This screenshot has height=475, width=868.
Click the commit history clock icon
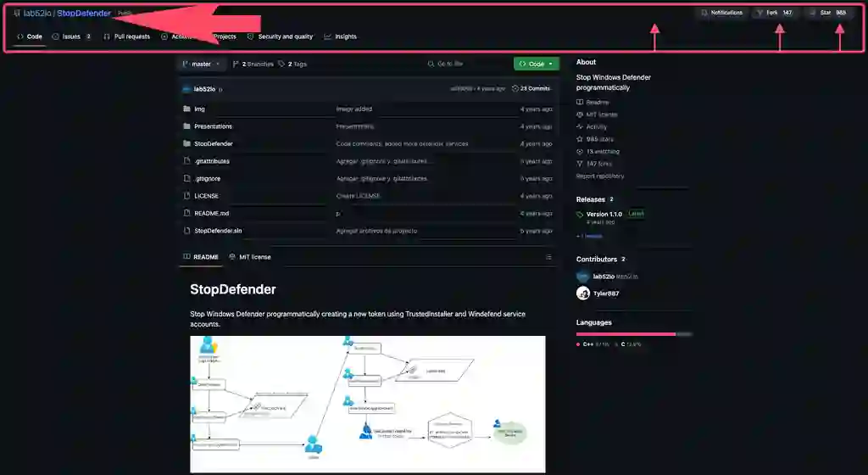[515, 88]
